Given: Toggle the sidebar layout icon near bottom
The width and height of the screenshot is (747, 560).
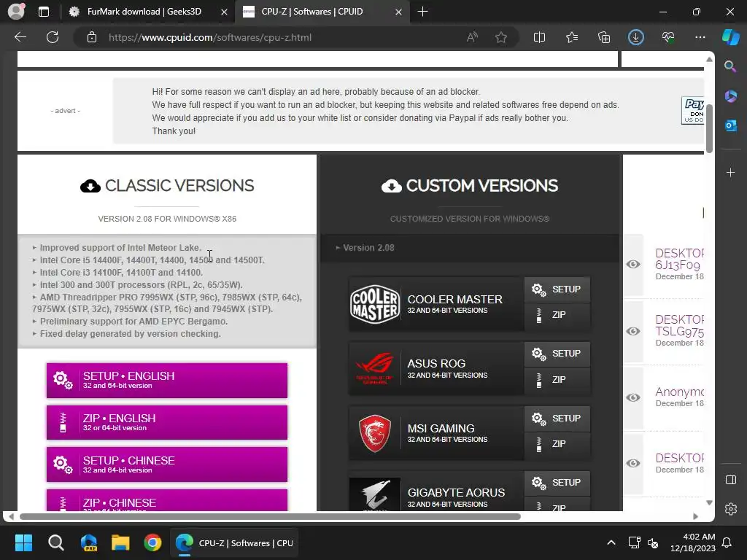Looking at the screenshot, I should click(x=730, y=480).
